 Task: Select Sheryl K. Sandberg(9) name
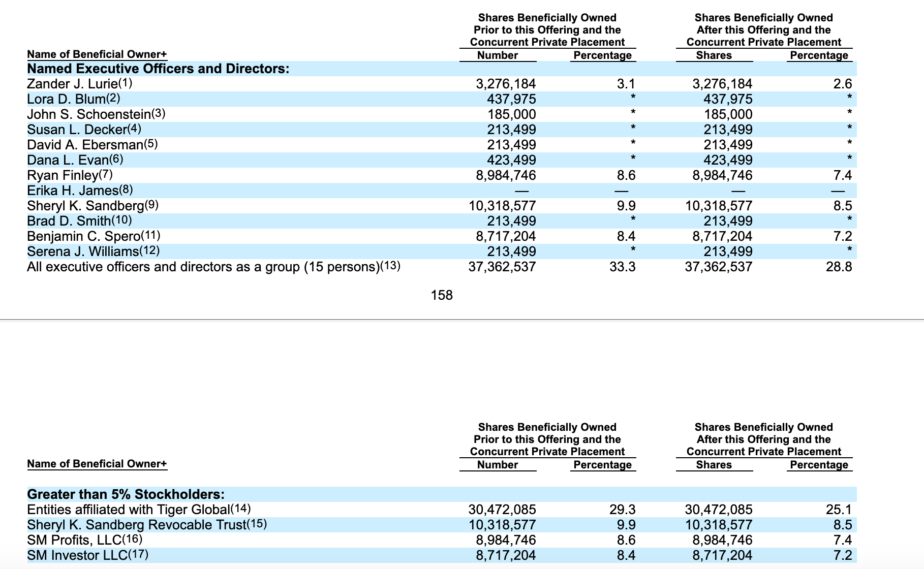(93, 205)
